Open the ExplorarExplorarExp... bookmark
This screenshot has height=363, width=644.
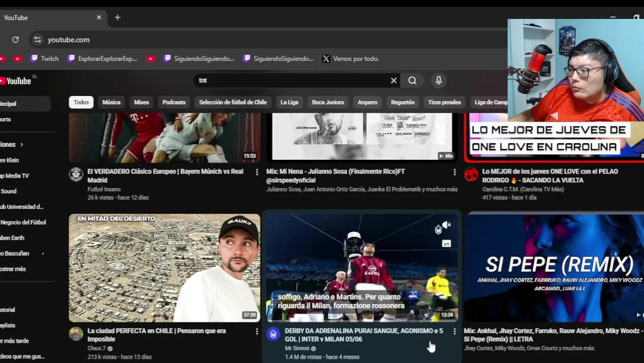102,58
